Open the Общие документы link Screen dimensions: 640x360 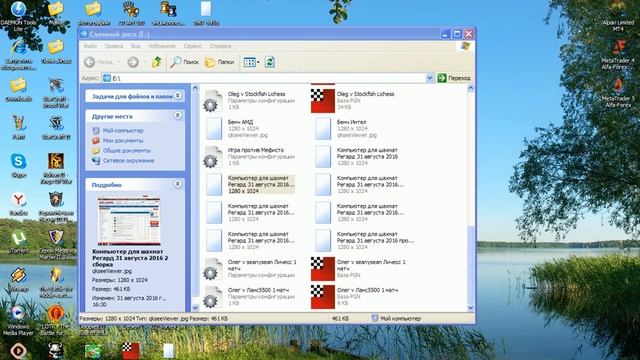point(127,150)
